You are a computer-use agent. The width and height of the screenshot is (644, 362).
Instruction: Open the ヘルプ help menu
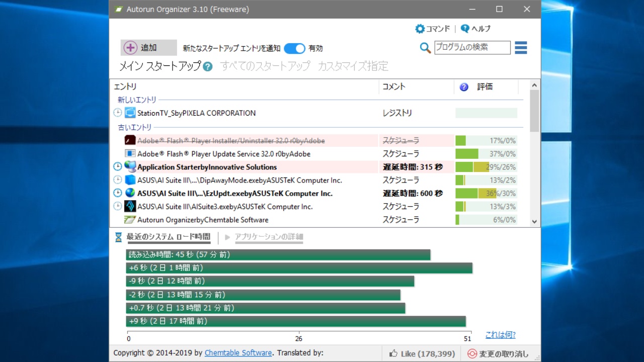pos(475,29)
